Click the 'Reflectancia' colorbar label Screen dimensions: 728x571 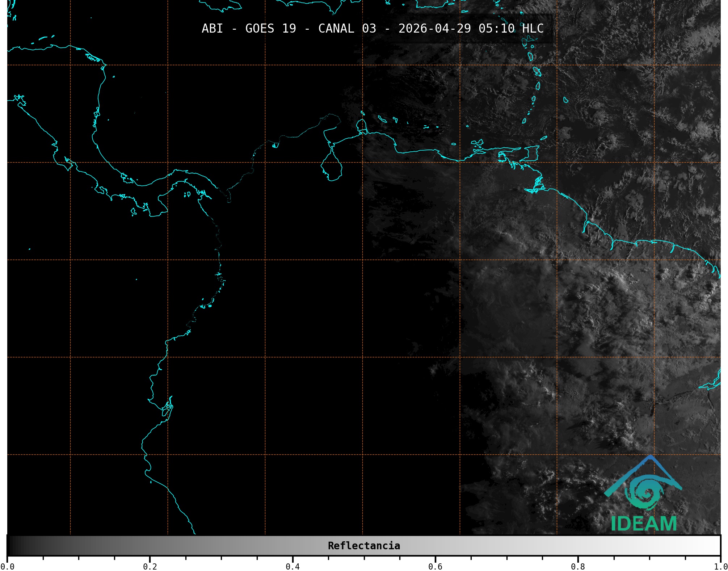[x=364, y=546]
